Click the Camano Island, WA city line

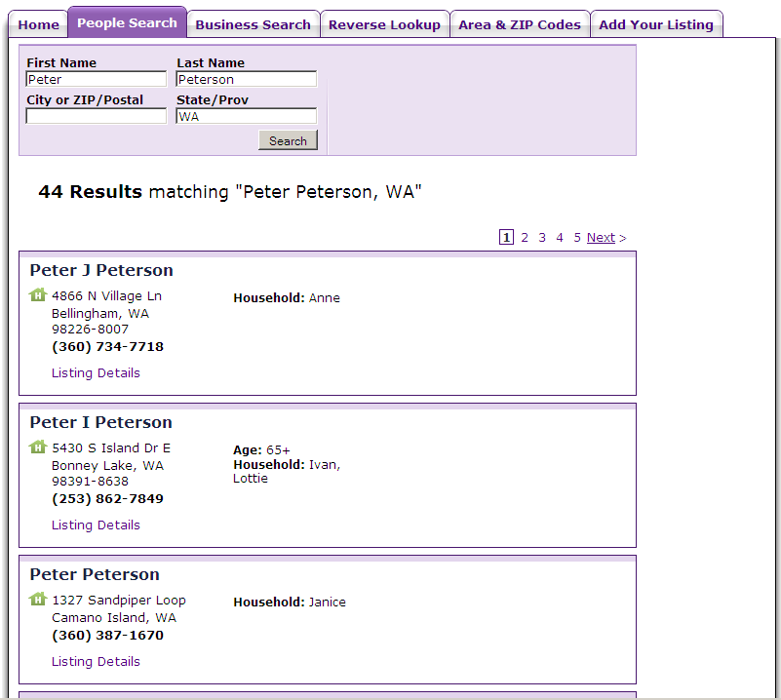[114, 617]
